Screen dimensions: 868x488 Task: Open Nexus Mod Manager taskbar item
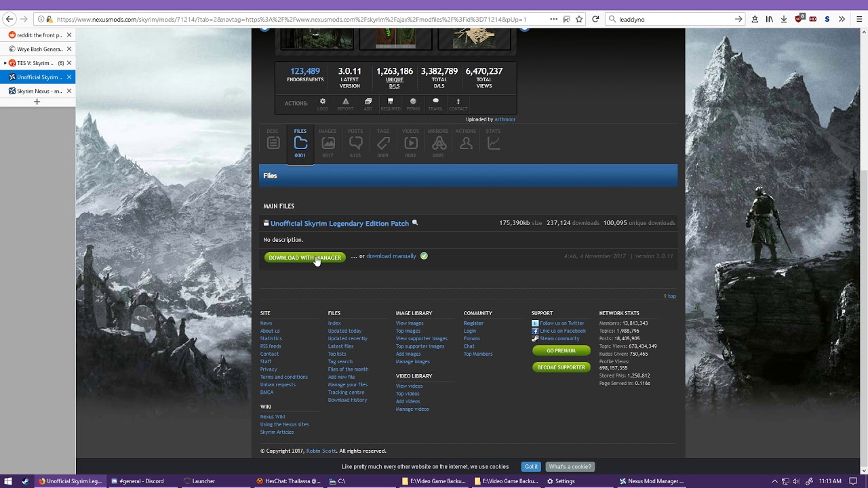tap(652, 481)
